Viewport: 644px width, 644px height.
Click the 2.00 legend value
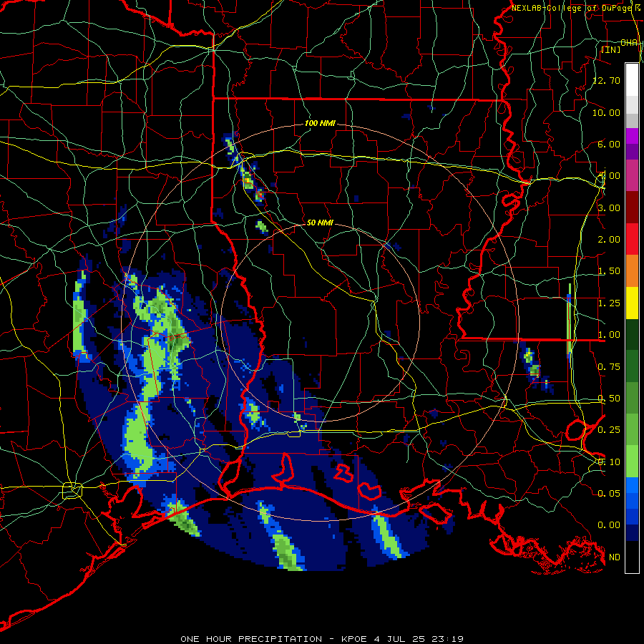(x=609, y=240)
